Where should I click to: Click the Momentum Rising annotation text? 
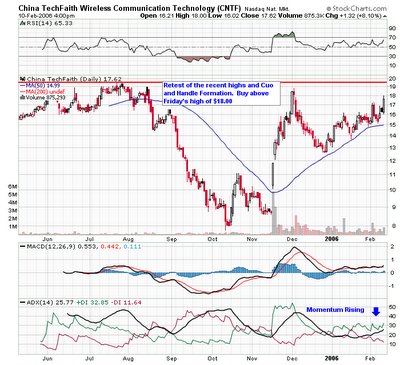(x=335, y=310)
